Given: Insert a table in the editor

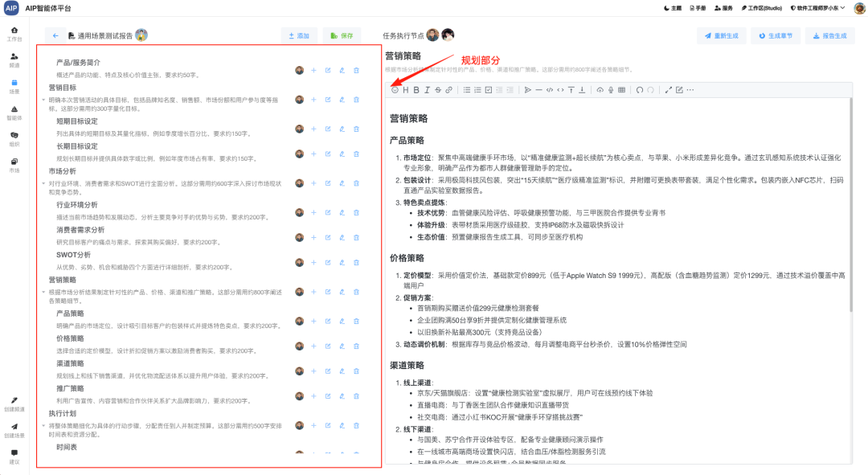Looking at the screenshot, I should pyautogui.click(x=621, y=90).
